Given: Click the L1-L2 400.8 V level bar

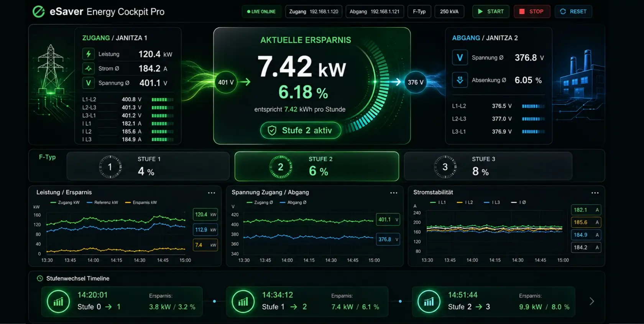Looking at the screenshot, I should (x=163, y=99).
